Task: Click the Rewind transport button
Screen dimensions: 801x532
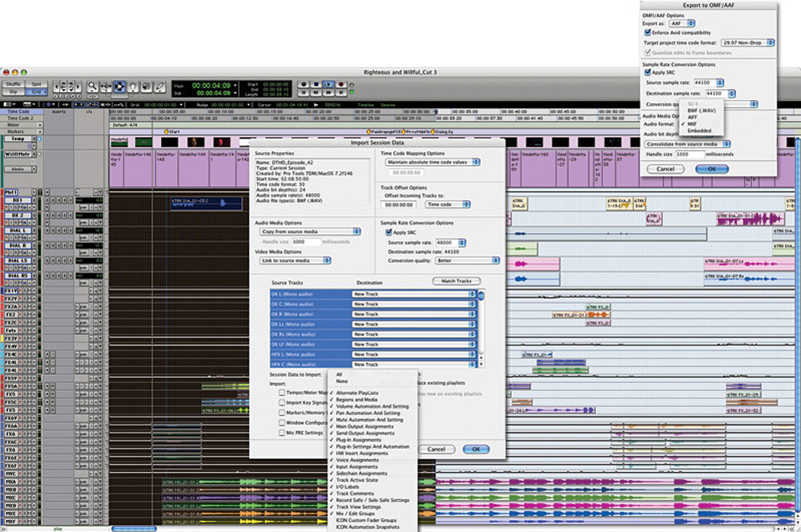Action: point(316,92)
